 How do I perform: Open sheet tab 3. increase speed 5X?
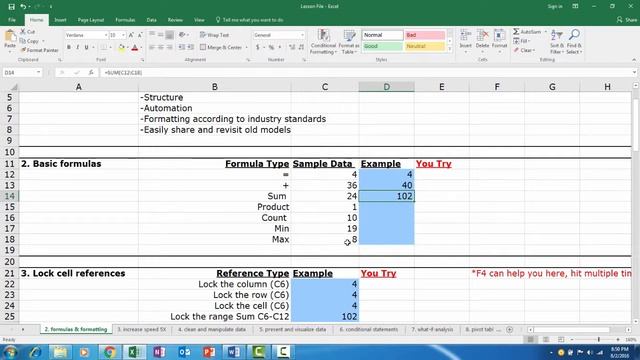coord(142,329)
